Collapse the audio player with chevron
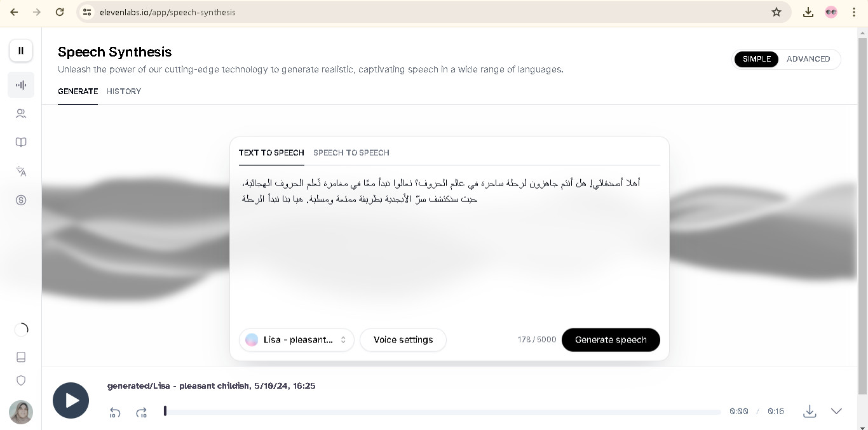 (x=836, y=411)
